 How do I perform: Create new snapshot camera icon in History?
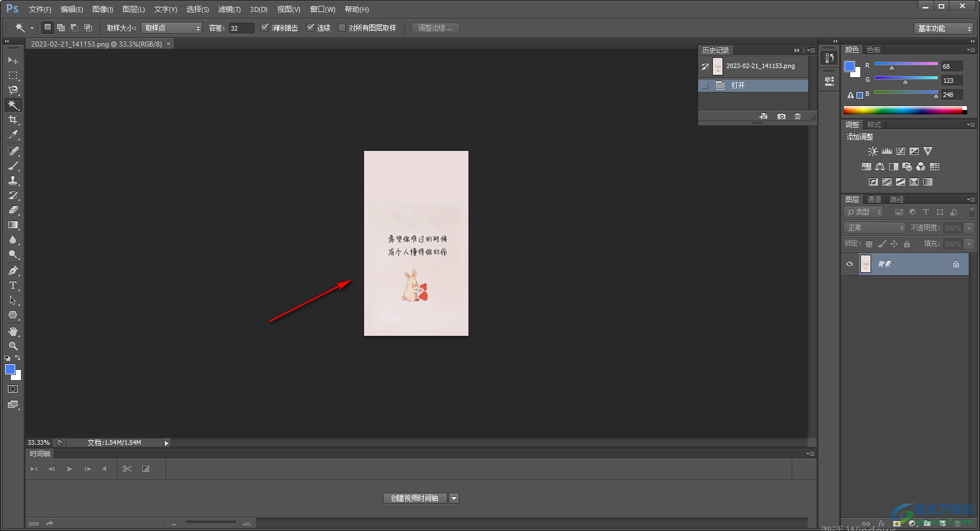pyautogui.click(x=782, y=116)
